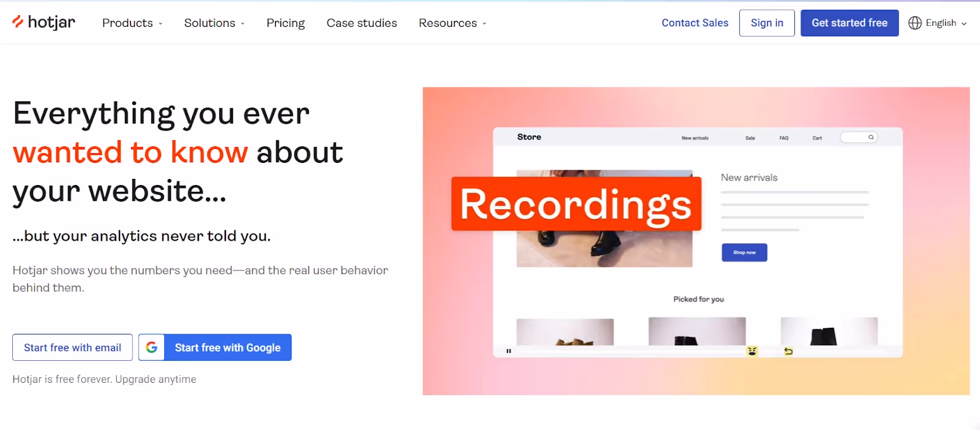The height and width of the screenshot is (430, 980).
Task: Open Case studies page
Action: coord(361,23)
